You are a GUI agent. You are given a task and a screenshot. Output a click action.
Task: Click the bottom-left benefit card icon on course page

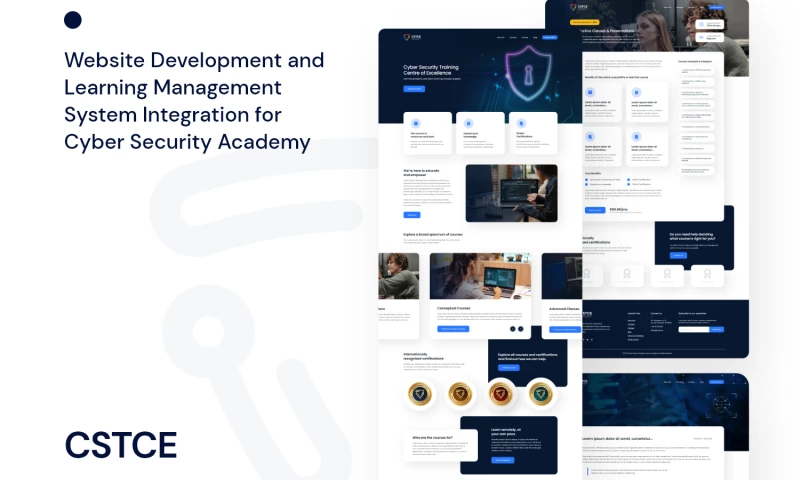tap(590, 137)
